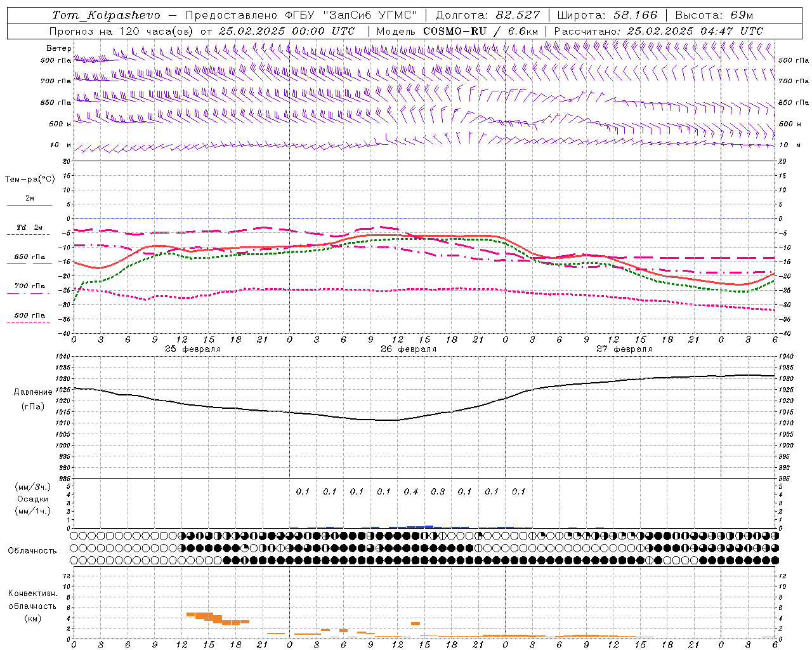The image size is (812, 650).
Task: Click the Осадки precipitation label
Action: coord(33,499)
